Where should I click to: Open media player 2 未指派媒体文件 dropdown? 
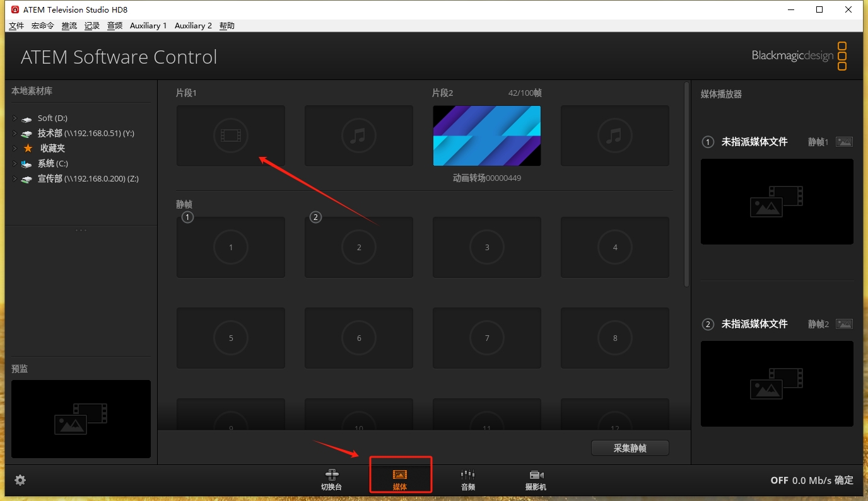pyautogui.click(x=754, y=324)
